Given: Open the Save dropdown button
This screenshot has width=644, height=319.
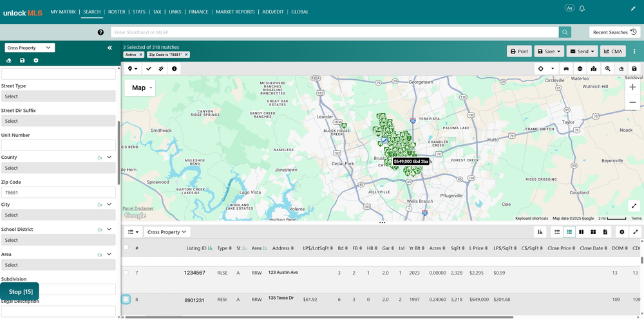Looking at the screenshot, I should (x=549, y=51).
